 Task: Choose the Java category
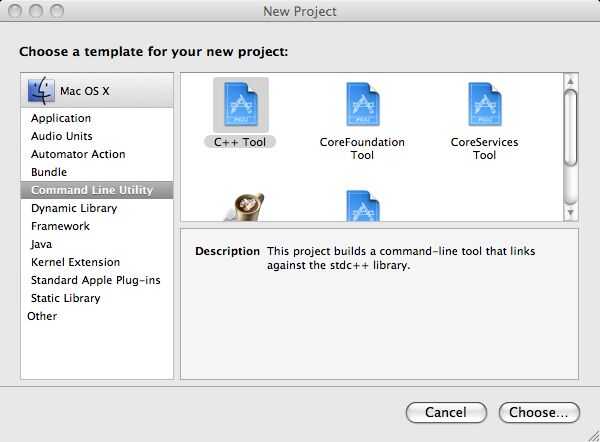pyautogui.click(x=42, y=244)
